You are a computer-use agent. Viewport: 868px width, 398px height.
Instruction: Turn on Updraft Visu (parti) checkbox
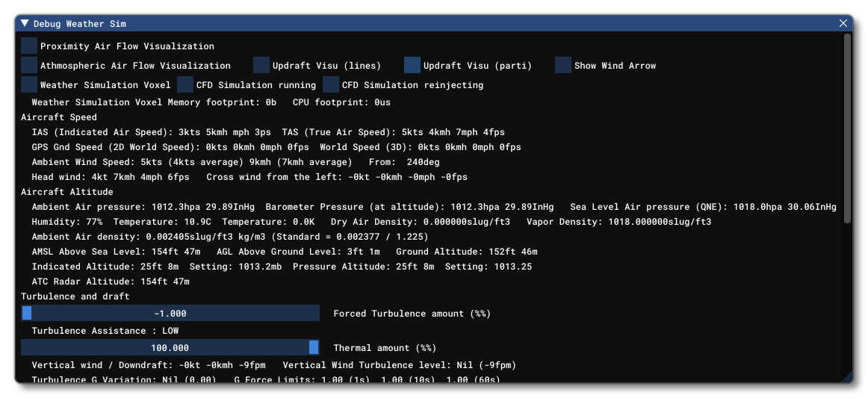pos(412,66)
